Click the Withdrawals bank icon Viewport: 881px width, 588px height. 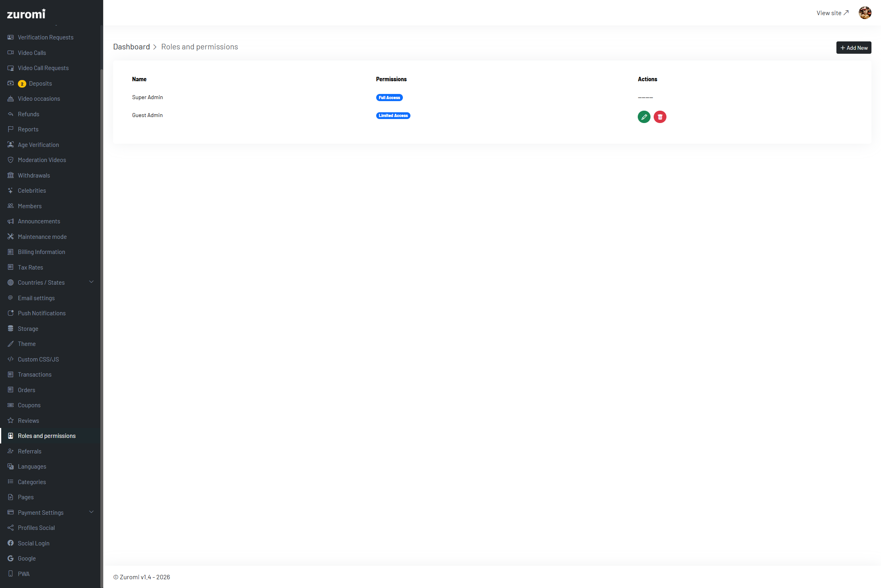click(x=11, y=175)
